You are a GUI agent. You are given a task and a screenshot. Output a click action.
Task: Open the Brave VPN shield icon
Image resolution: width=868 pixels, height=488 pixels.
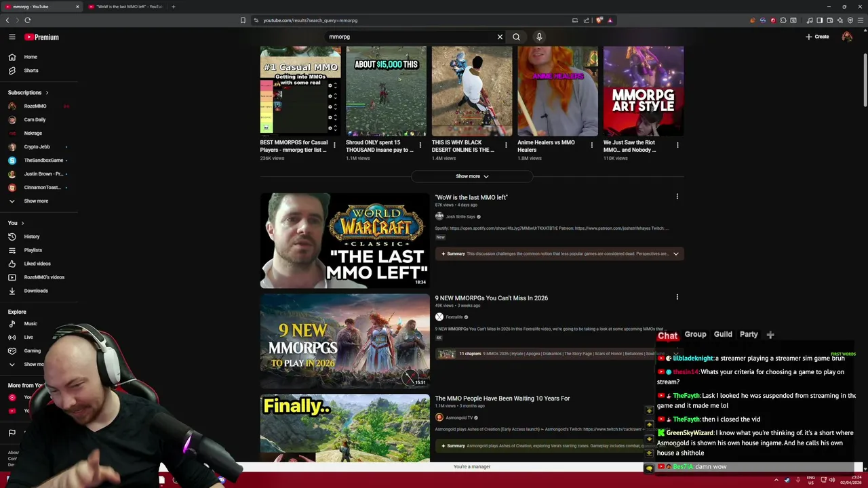coord(850,20)
